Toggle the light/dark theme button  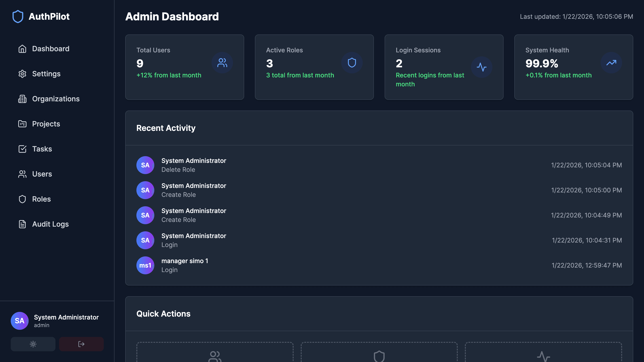click(33, 344)
